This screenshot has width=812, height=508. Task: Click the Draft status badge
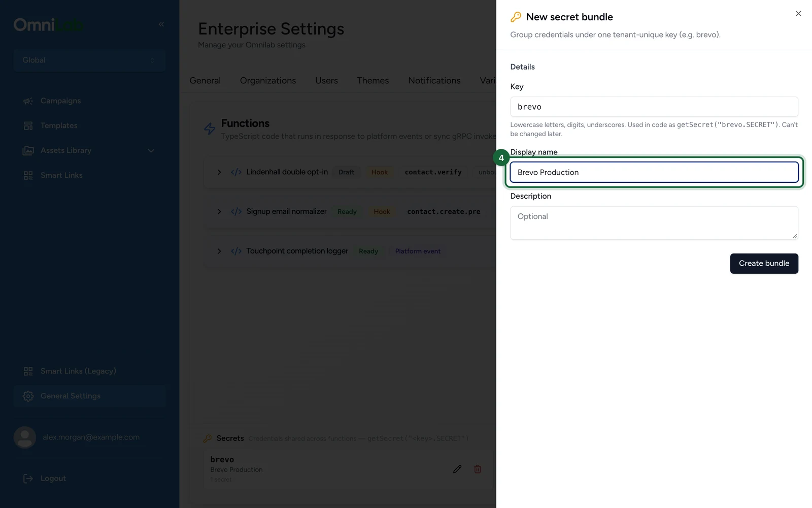(x=347, y=172)
